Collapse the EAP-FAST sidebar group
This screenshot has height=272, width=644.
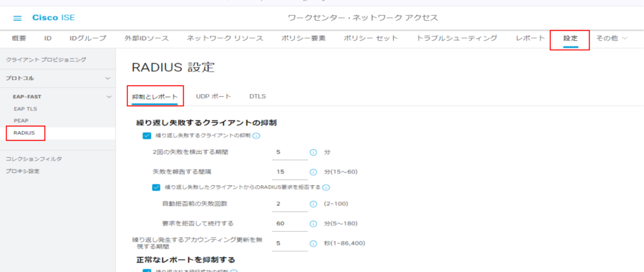pyautogui.click(x=108, y=97)
